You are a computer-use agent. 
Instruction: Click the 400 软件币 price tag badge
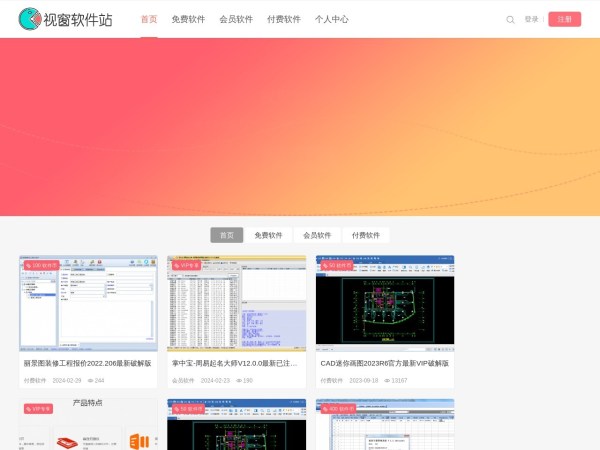338,409
